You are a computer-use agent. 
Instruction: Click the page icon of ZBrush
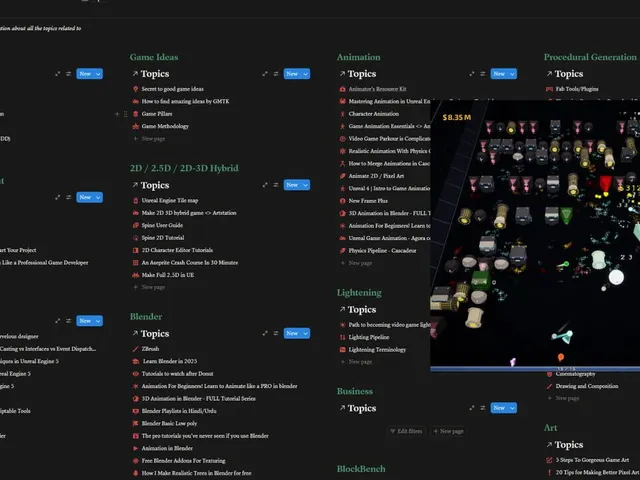[136, 349]
